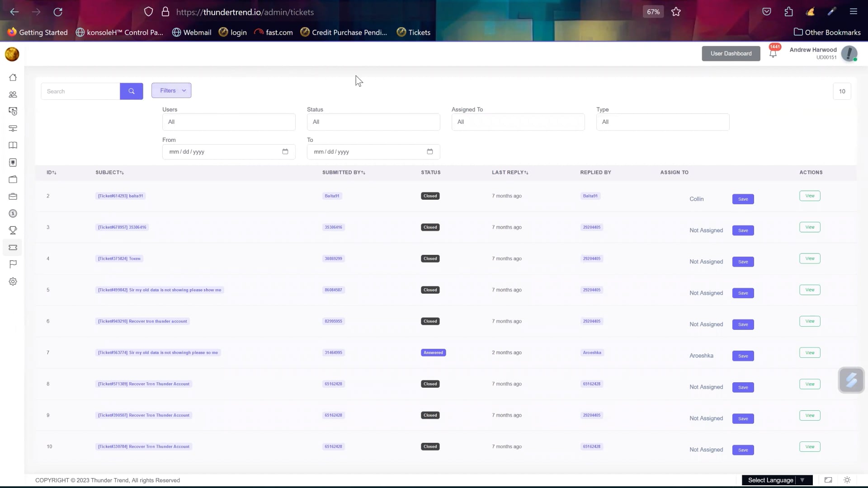The height and width of the screenshot is (488, 868).
Task: Open the Select Language dropdown
Action: click(777, 480)
